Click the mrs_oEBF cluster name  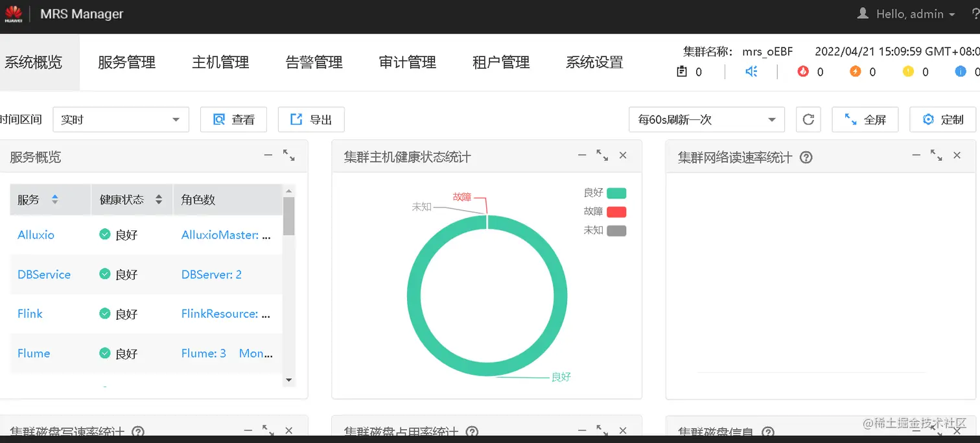pos(767,51)
